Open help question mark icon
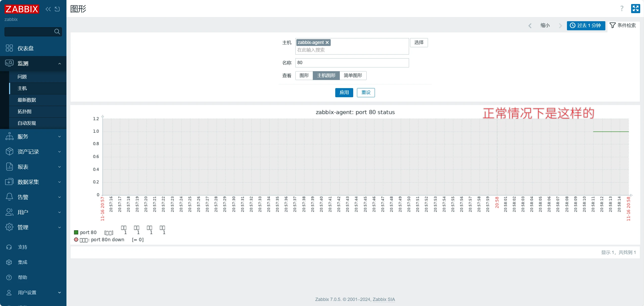The height and width of the screenshot is (306, 644). pos(622,9)
